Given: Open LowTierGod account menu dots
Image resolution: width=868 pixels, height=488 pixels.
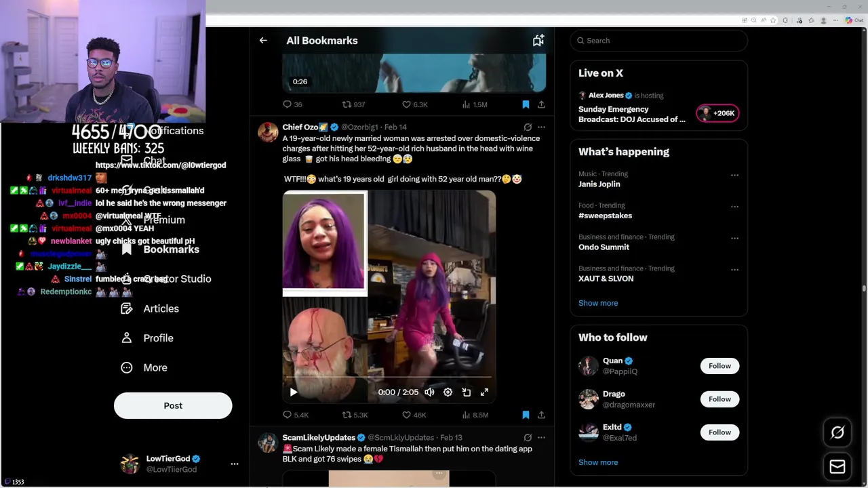Looking at the screenshot, I should pyautogui.click(x=235, y=464).
